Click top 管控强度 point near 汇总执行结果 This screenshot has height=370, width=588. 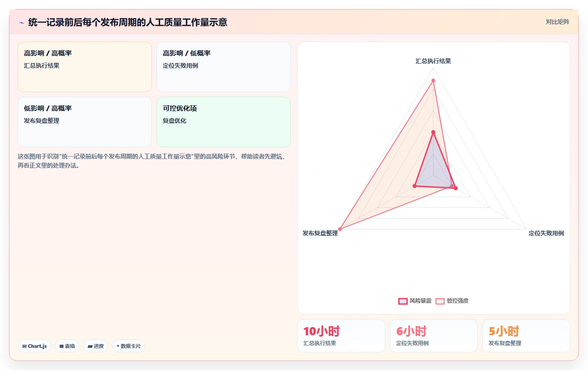(x=433, y=80)
